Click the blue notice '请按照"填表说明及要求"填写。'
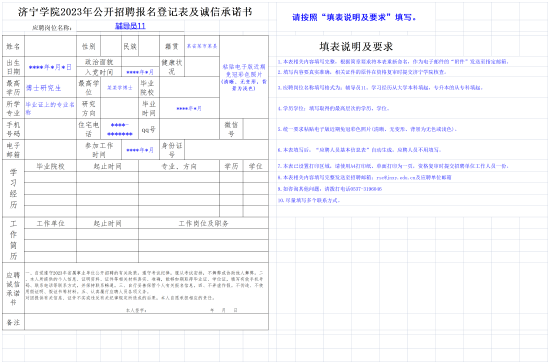This screenshot has width=550, height=364. (x=354, y=17)
